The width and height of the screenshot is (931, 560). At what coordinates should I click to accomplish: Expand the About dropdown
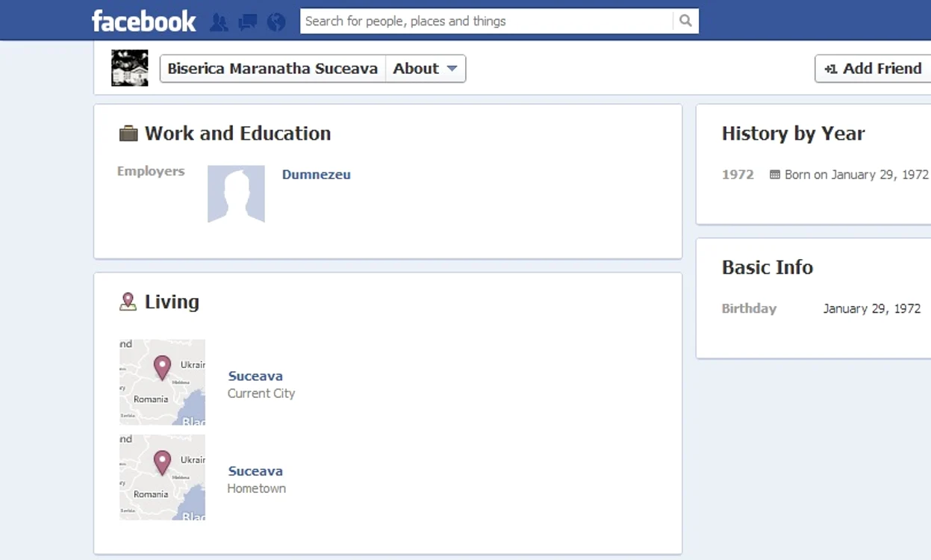pyautogui.click(x=426, y=69)
